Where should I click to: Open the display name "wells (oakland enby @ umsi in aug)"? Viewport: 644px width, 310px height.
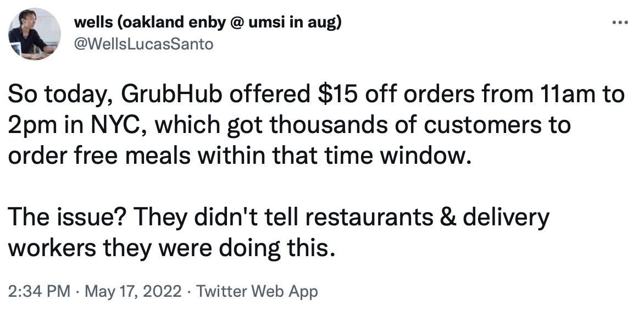click(208, 23)
